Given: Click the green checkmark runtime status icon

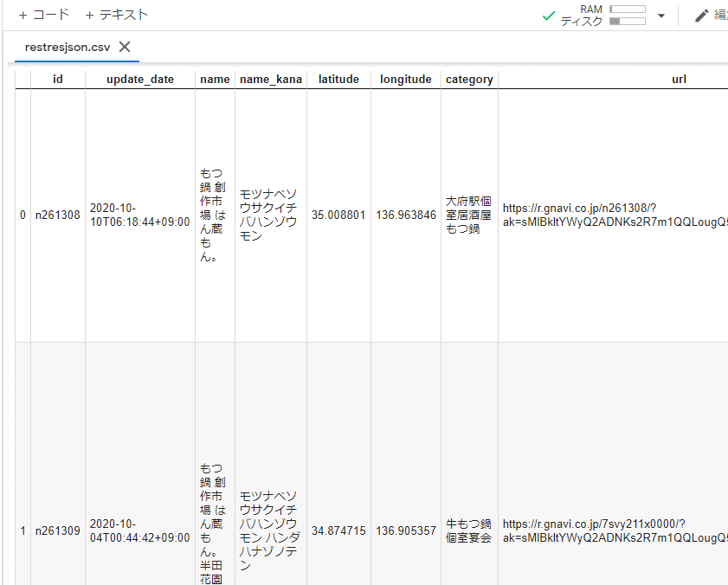Looking at the screenshot, I should point(548,15).
